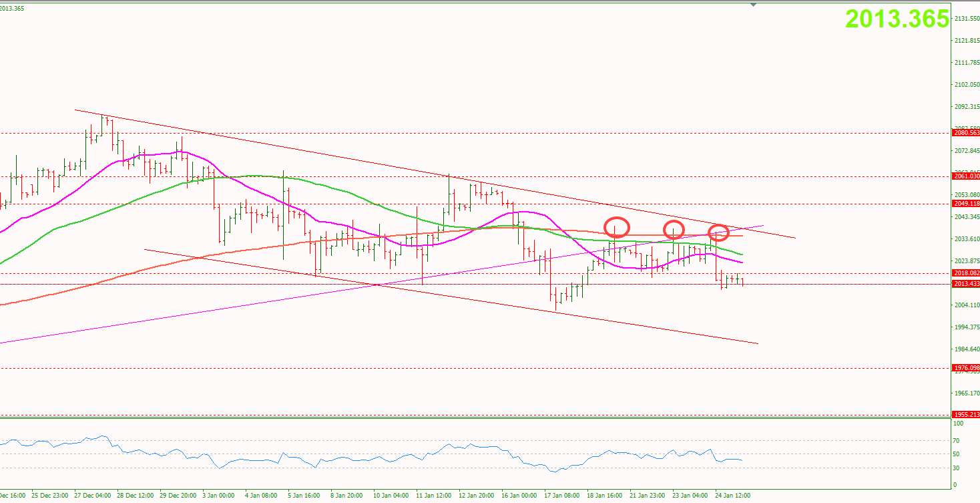980x503 pixels.
Task: Click the 2053.080 value on price scale
Action: tap(967, 195)
